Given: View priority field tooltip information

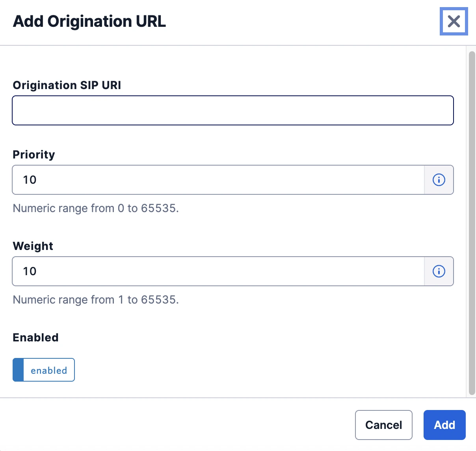Looking at the screenshot, I should click(x=439, y=180).
